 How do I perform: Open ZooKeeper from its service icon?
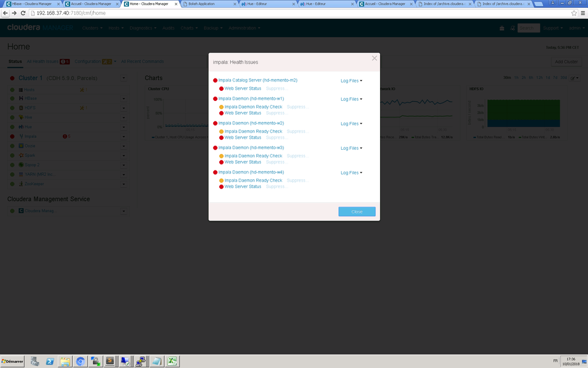20,183
